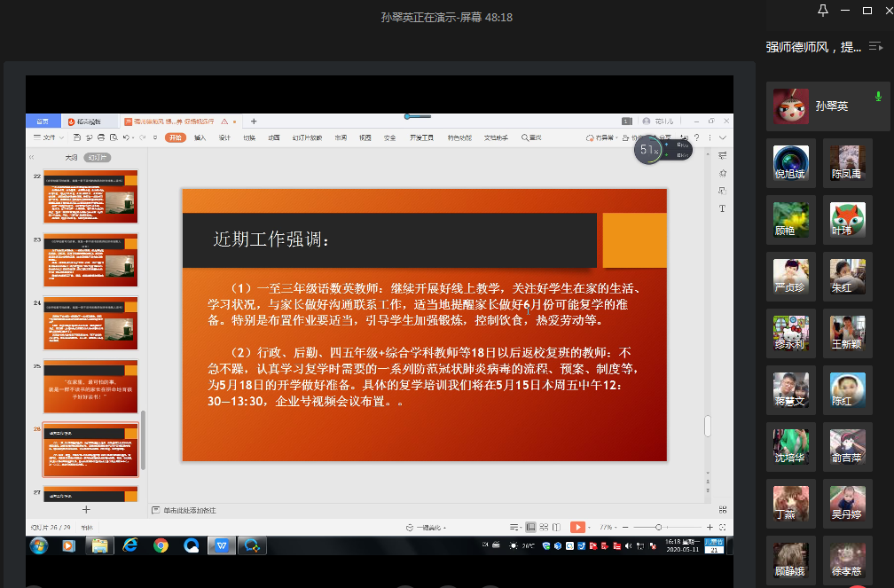This screenshot has width=894, height=588.
Task: Click the settings sliders icon at top of right sidebar
Action: 722,155
